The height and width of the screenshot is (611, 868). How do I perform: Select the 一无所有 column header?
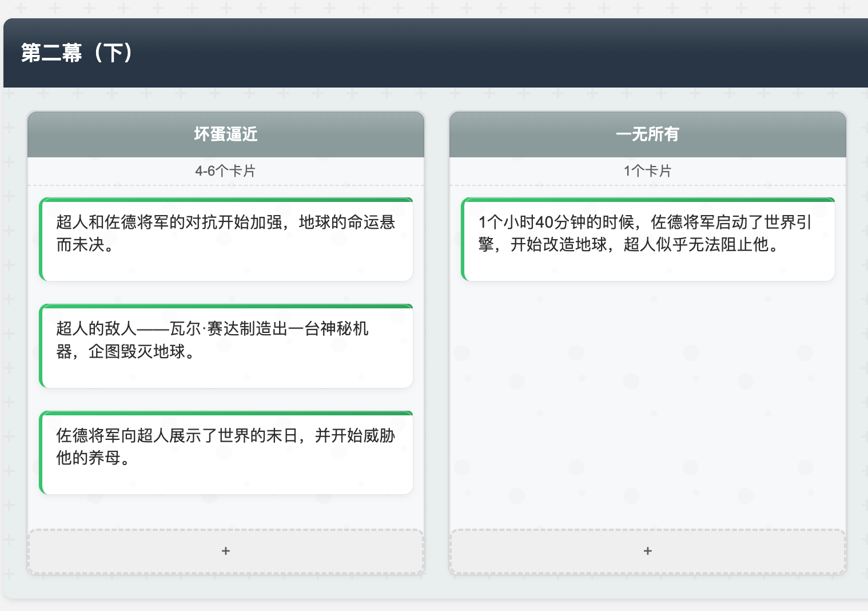click(647, 134)
